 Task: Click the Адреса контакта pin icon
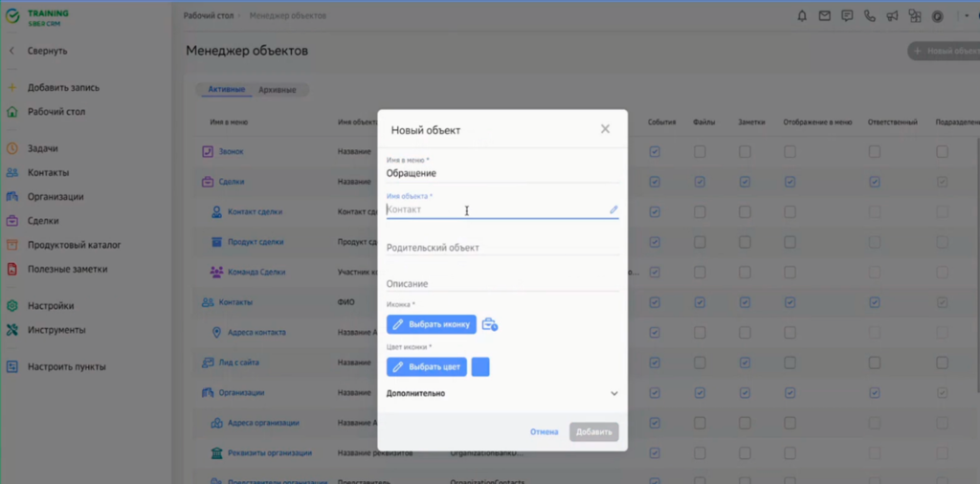217,332
